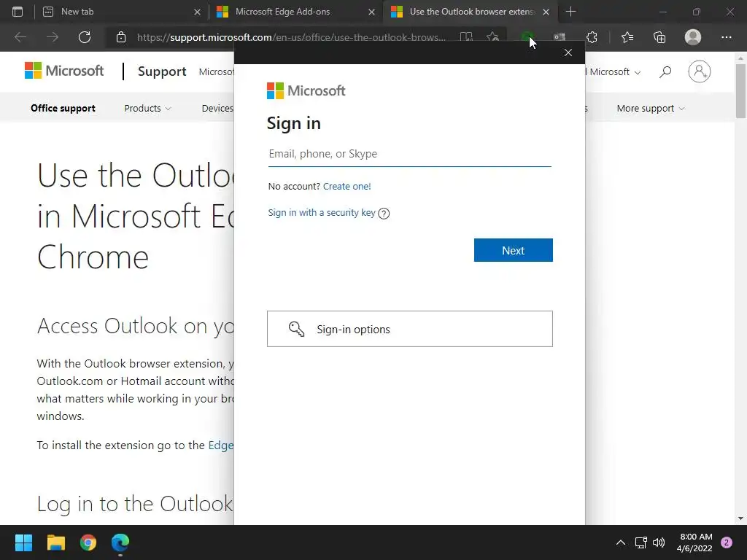Click the address bar URL
The height and width of the screenshot is (560, 747).
(x=292, y=37)
